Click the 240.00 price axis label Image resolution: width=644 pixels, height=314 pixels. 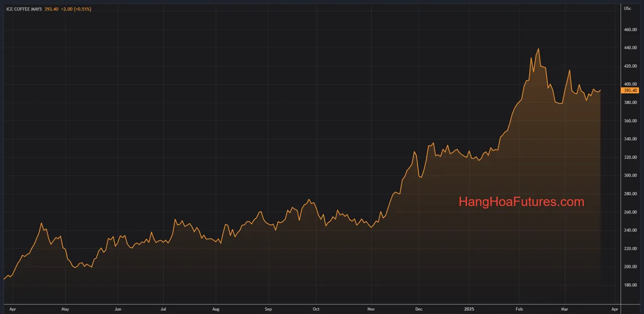[630, 231]
